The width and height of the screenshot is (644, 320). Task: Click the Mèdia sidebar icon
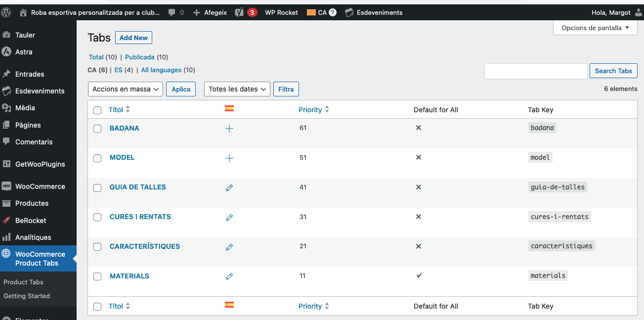coord(6,108)
